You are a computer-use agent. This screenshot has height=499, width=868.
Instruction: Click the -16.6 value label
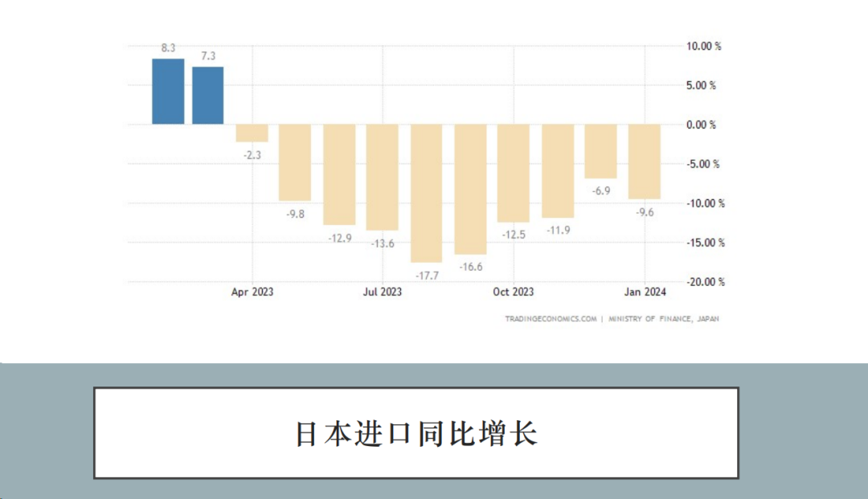[x=470, y=268]
